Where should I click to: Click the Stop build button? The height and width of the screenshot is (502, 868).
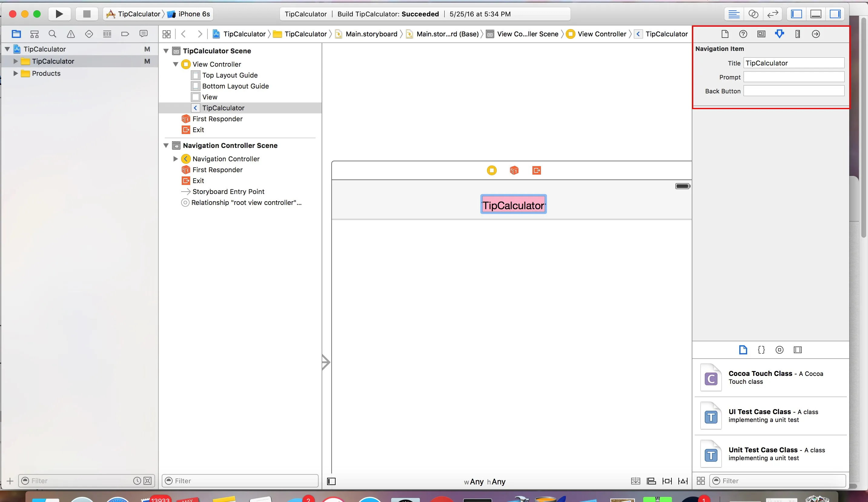(x=87, y=14)
